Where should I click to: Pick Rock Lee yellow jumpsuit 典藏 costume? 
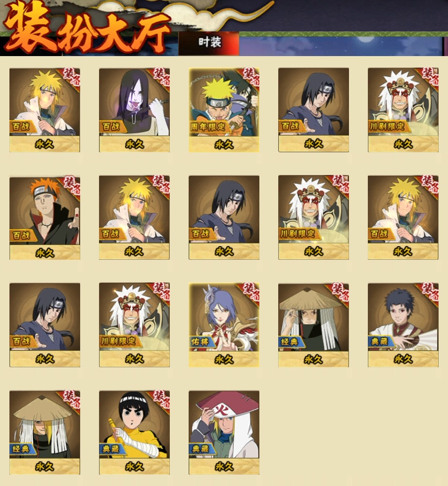[134, 432]
